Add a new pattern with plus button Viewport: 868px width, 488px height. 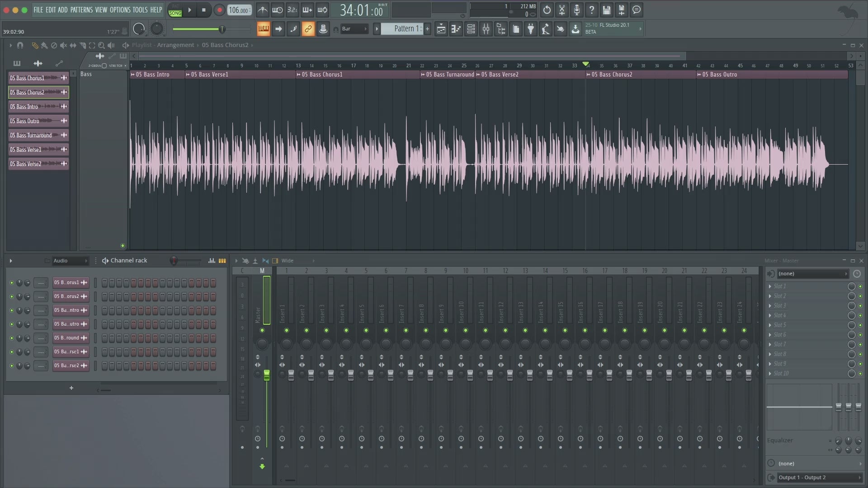coord(427,29)
